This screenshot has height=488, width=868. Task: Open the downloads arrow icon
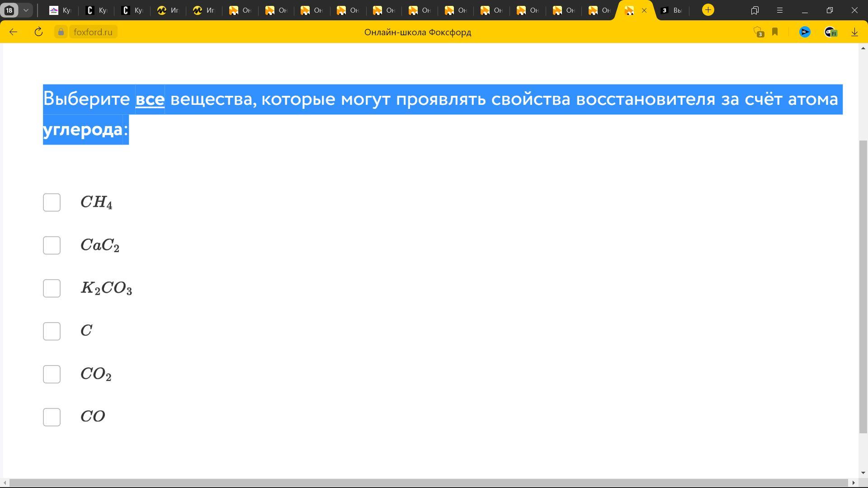[854, 32]
